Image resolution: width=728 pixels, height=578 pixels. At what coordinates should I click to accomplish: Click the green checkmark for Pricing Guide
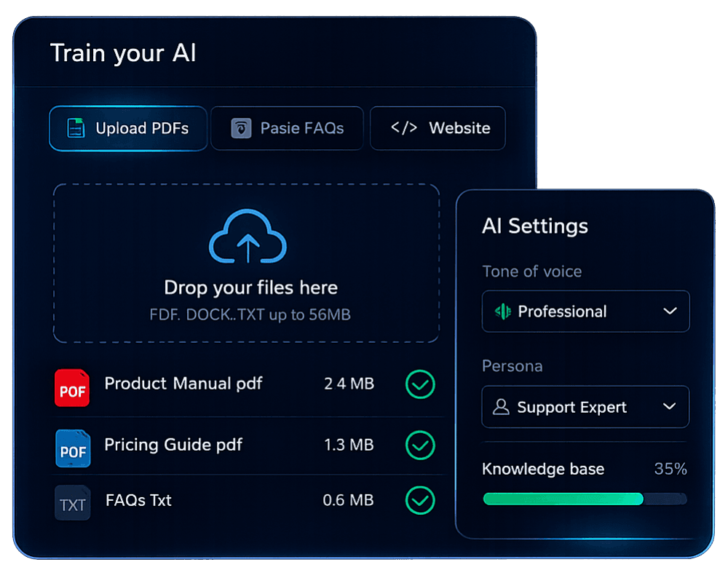[420, 446]
